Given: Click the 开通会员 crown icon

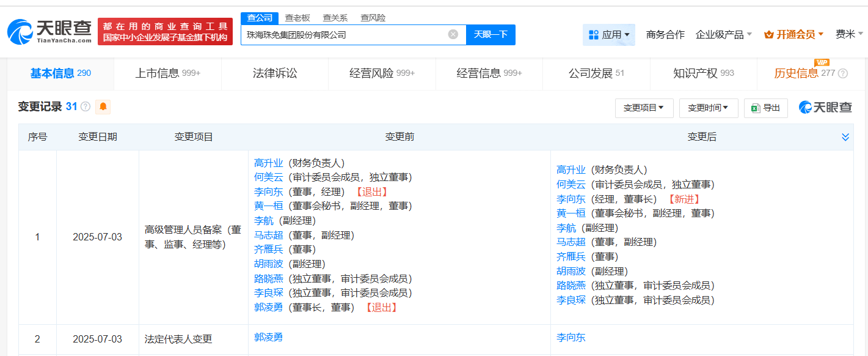Looking at the screenshot, I should tap(769, 35).
